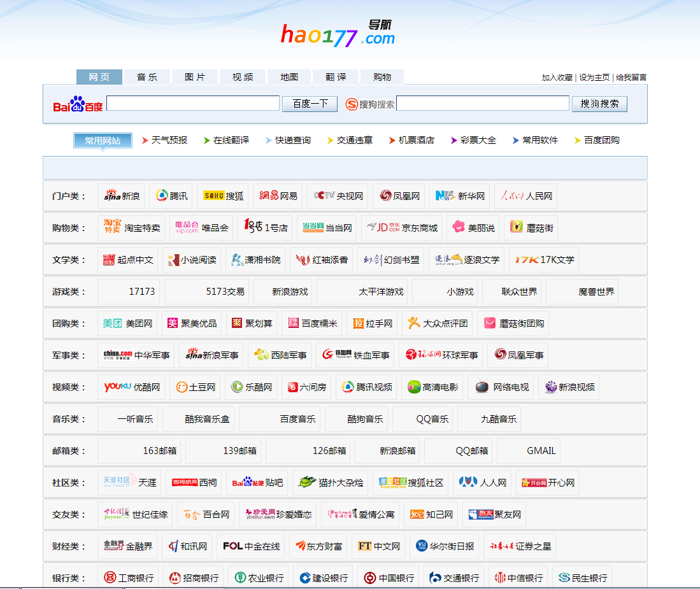This screenshot has height=589, width=700.
Task: Click the 太平洋游戏 link
Action: [382, 292]
